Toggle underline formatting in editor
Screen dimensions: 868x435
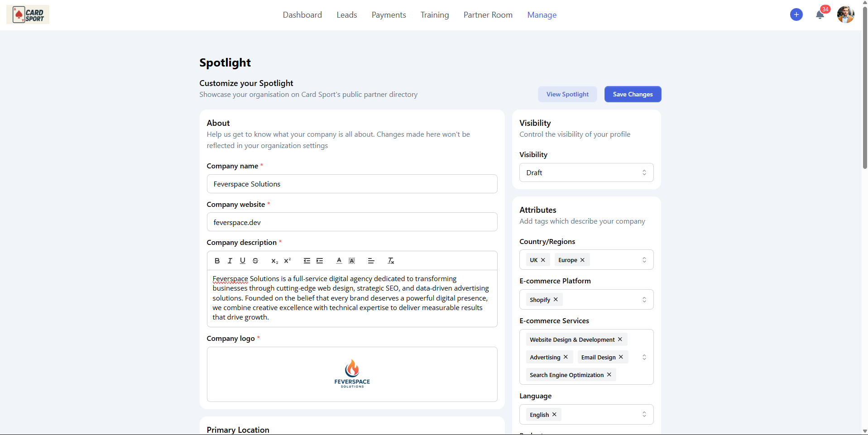click(243, 261)
